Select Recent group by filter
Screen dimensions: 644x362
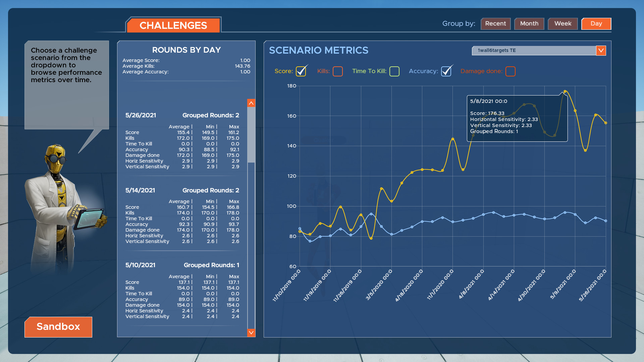coord(495,23)
